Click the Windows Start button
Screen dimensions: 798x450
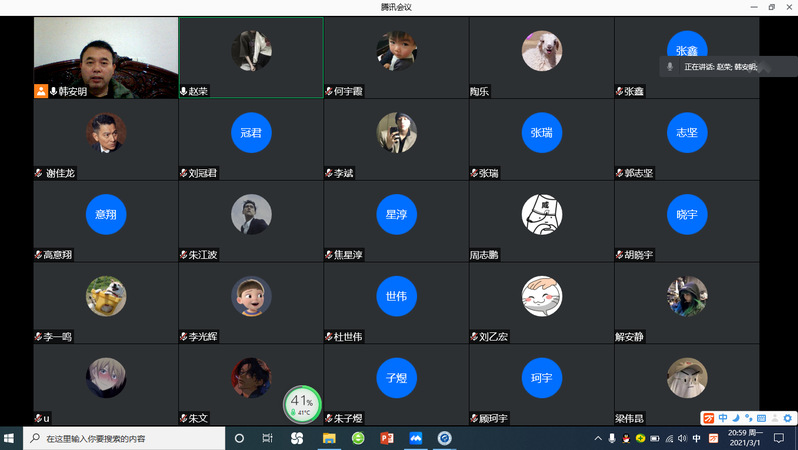[10, 438]
